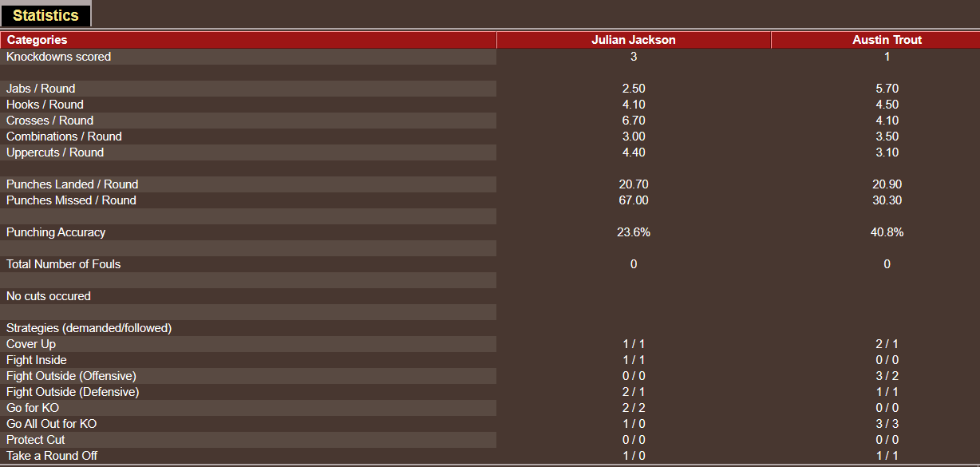Open the Statistics tab

45,14
